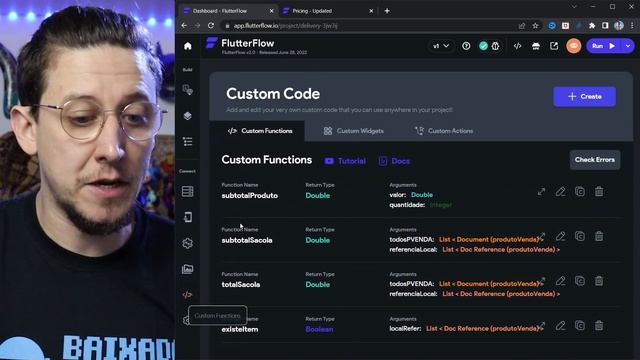Open the media assets sidebar icon
The height and width of the screenshot is (360, 640).
click(187, 269)
